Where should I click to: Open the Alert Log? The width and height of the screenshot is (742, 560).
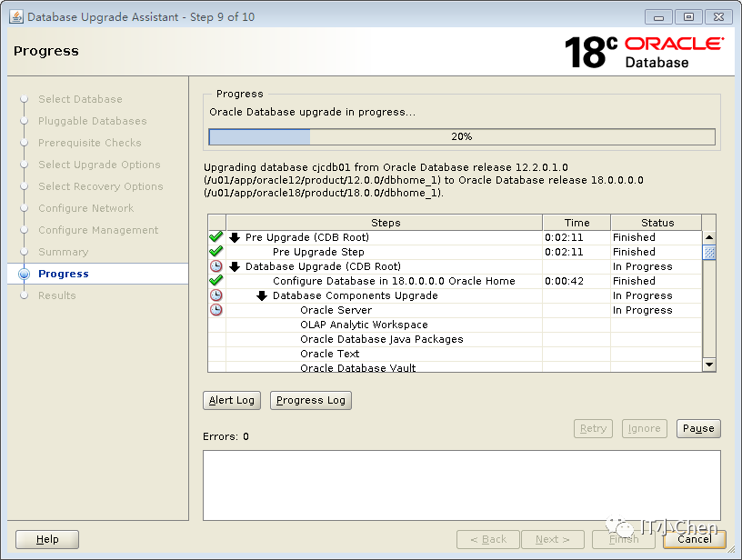tap(232, 400)
